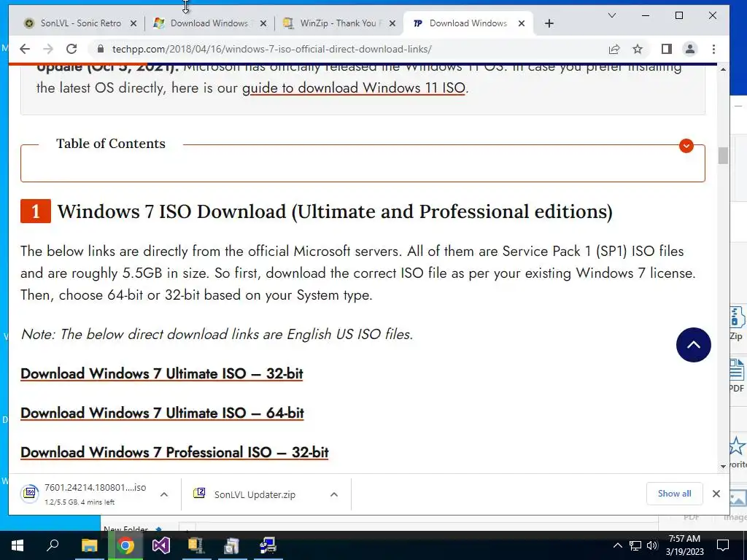747x560 pixels.
Task: Click the scroll-to-top round button
Action: 693,345
